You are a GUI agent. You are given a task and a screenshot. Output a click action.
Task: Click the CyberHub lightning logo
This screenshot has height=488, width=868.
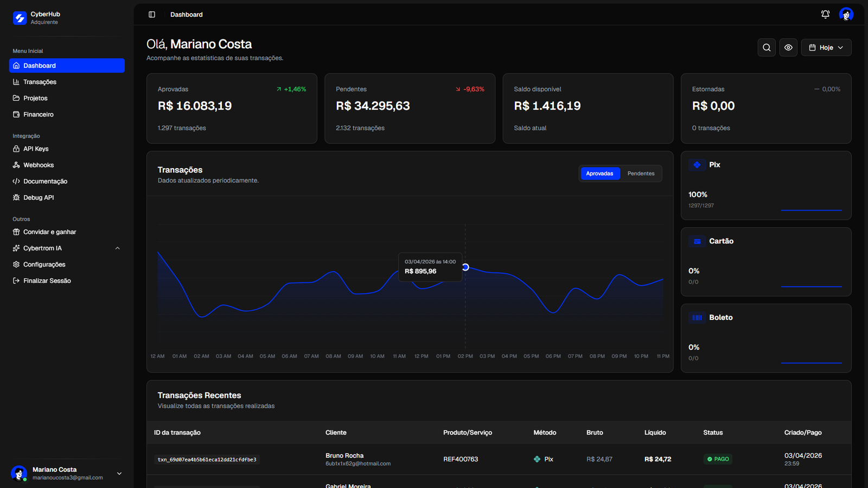(x=20, y=18)
